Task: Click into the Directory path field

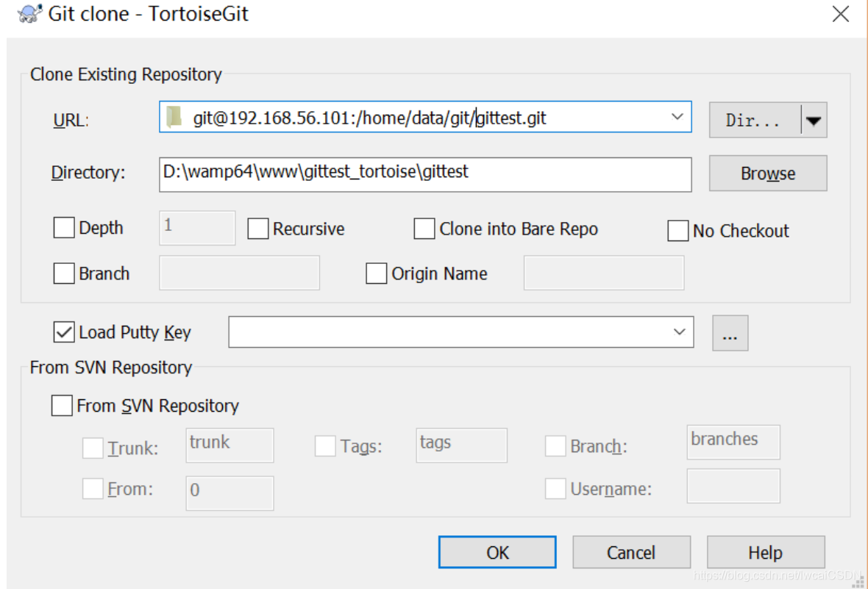Action: (x=425, y=174)
